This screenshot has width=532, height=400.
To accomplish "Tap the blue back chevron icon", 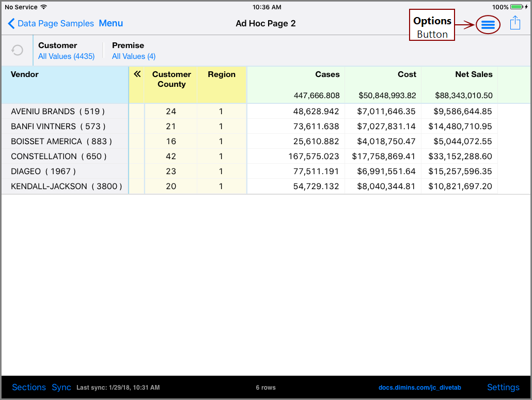I will point(11,23).
